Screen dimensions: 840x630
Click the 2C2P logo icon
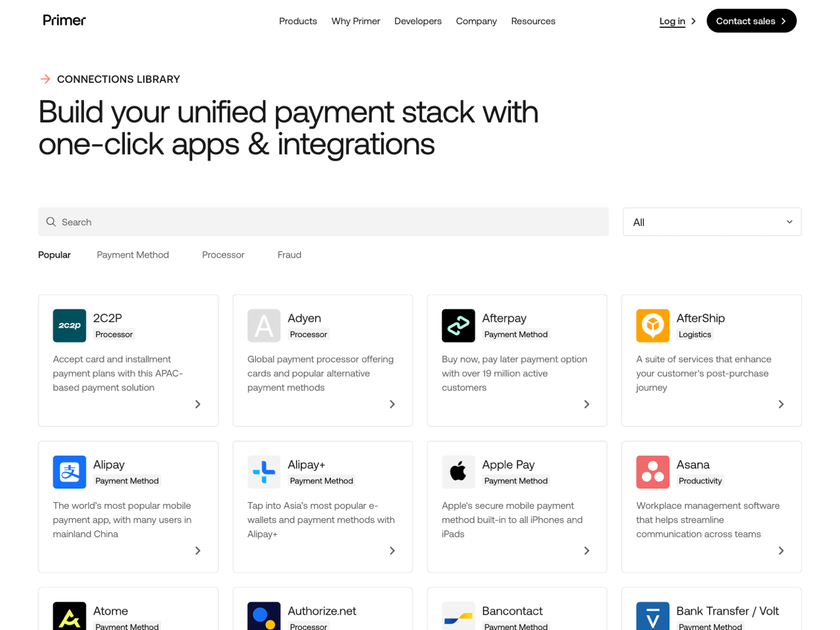(69, 325)
